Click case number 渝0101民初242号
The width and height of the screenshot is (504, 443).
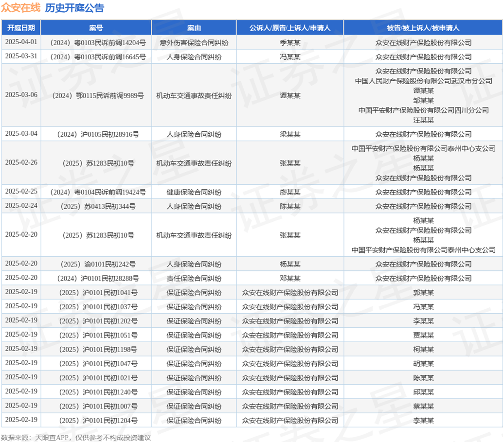click(x=98, y=264)
